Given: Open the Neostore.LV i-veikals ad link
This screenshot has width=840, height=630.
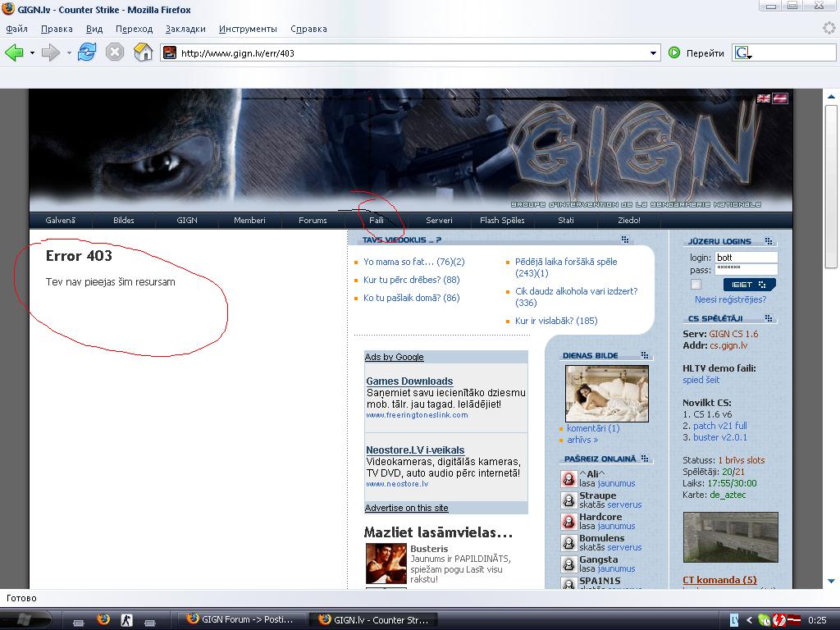Looking at the screenshot, I should [x=415, y=450].
